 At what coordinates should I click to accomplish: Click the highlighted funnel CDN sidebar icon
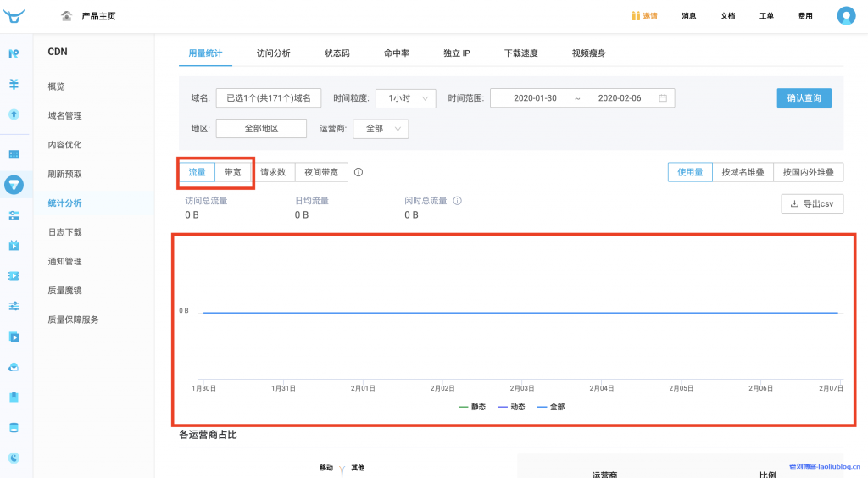pyautogui.click(x=14, y=184)
